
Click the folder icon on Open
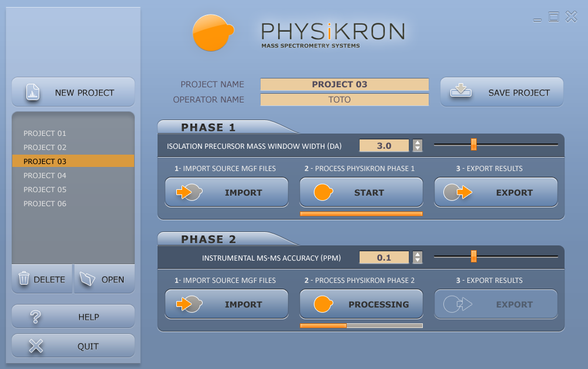pyautogui.click(x=87, y=279)
